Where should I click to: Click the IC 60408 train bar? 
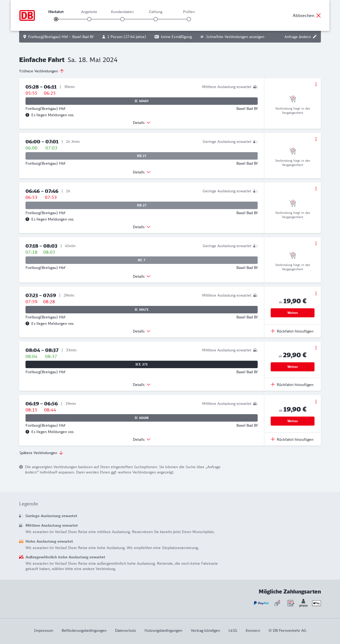[142, 418]
